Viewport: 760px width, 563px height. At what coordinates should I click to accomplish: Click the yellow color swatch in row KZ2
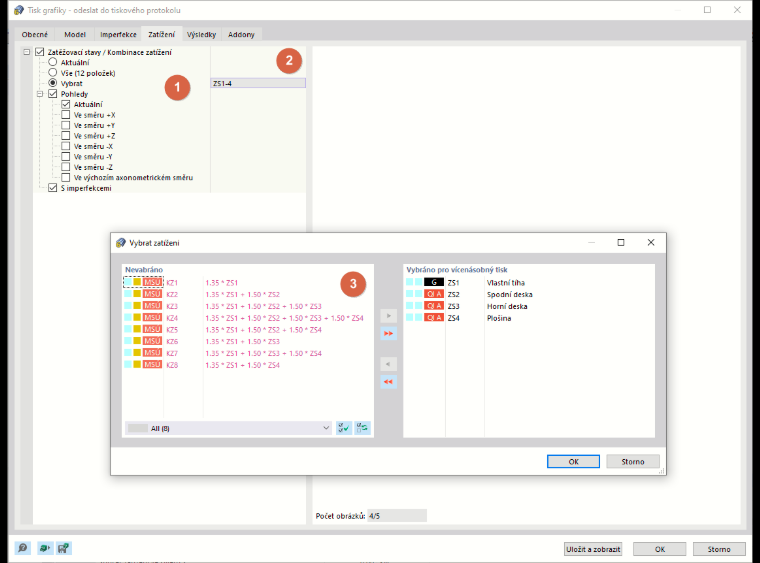[x=137, y=294]
